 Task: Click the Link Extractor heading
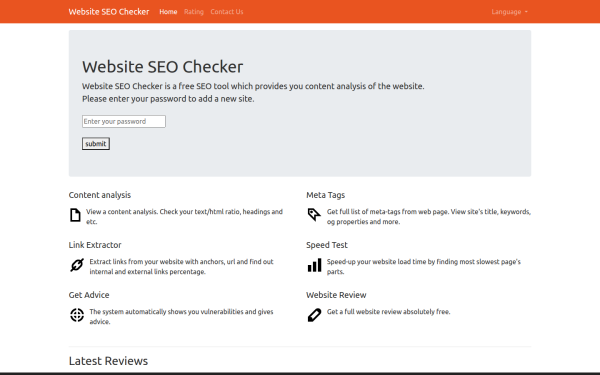coord(95,245)
